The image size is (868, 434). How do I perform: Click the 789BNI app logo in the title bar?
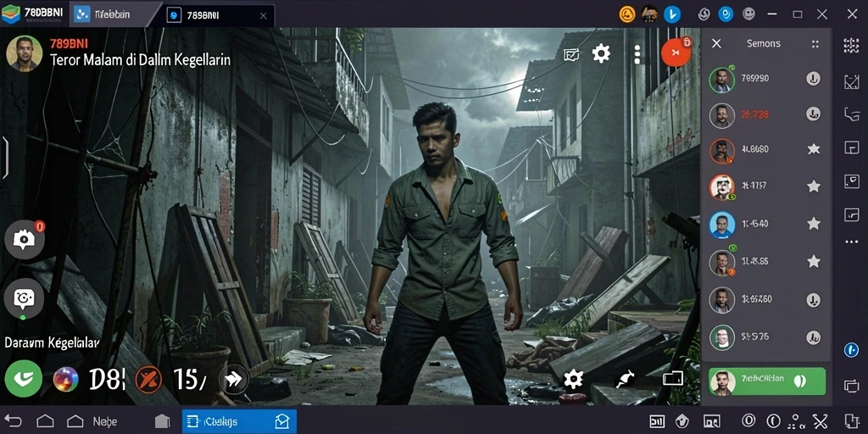[10, 14]
